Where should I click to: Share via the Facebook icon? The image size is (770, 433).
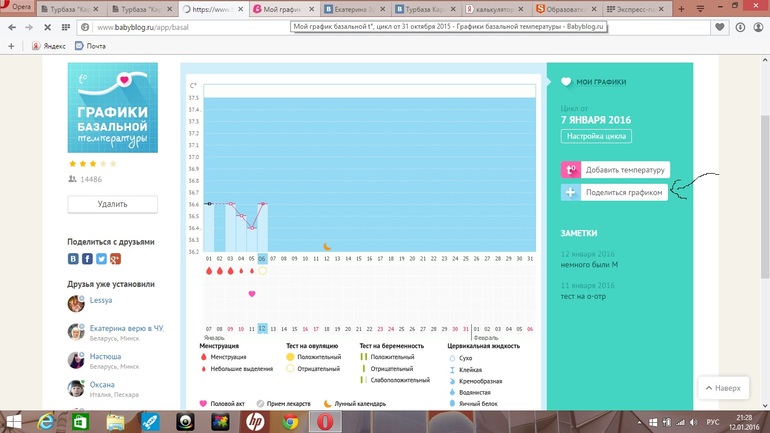(87, 258)
